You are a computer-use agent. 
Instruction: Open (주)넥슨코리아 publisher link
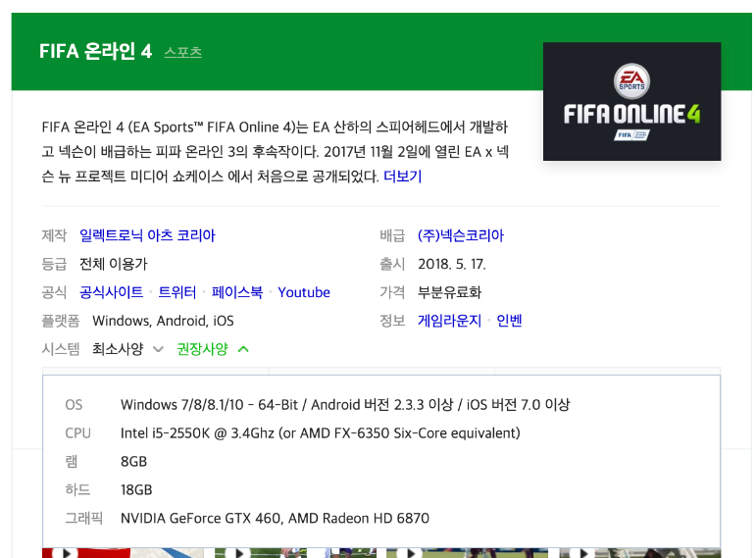[x=461, y=235]
